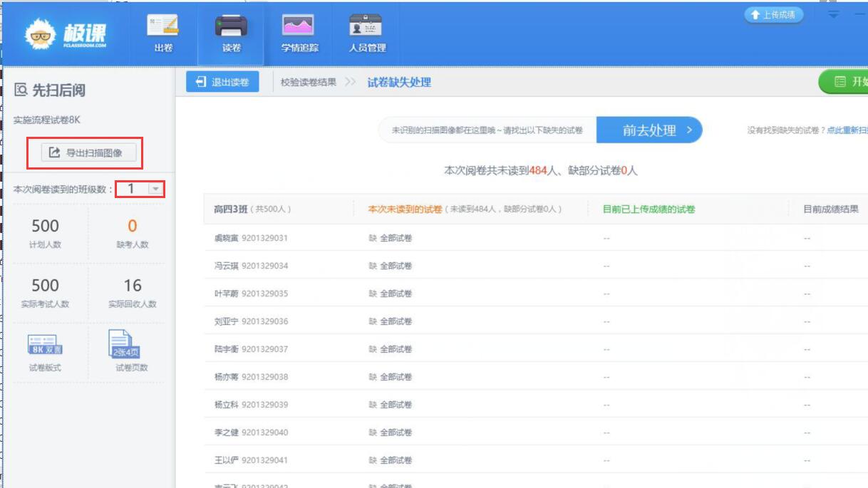
Task: Click the 高四3班 column header
Action: (x=252, y=209)
